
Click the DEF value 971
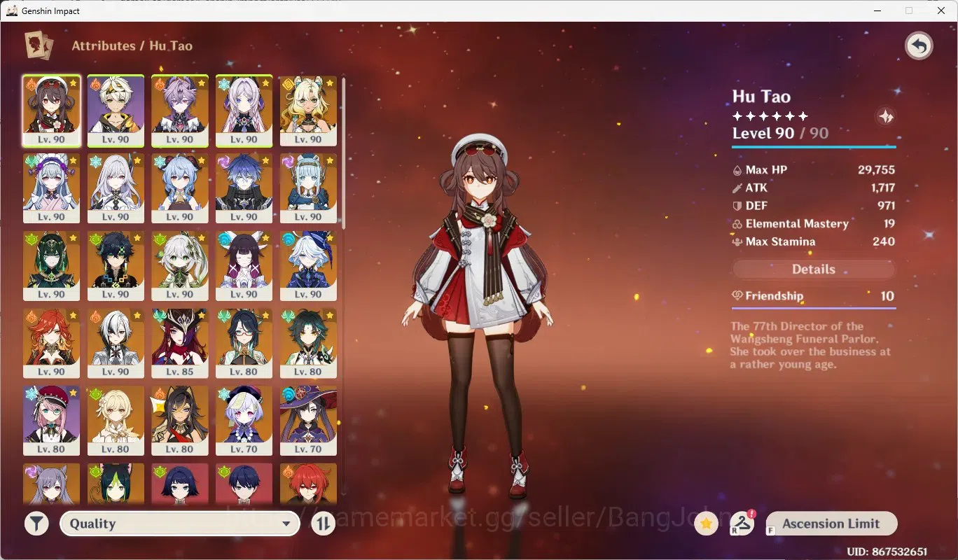(886, 206)
